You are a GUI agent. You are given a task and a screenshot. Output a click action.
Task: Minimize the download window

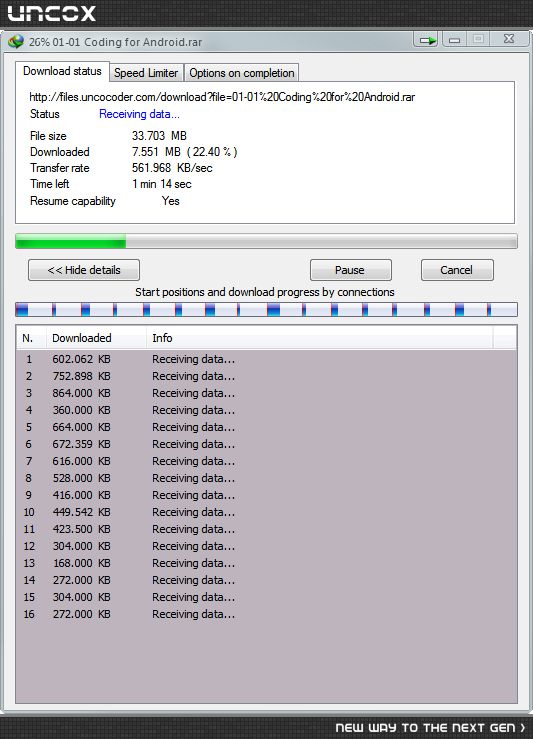coord(454,40)
